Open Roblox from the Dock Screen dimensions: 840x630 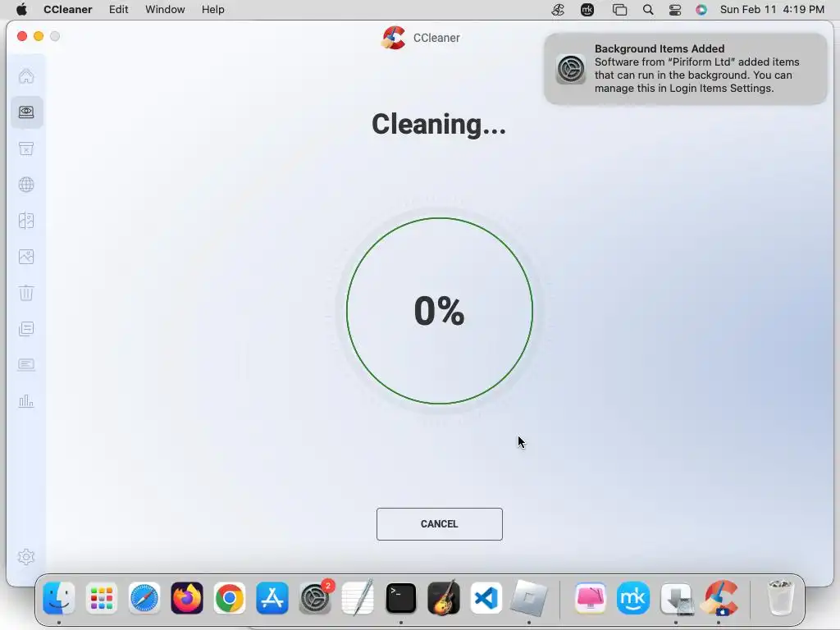529,598
